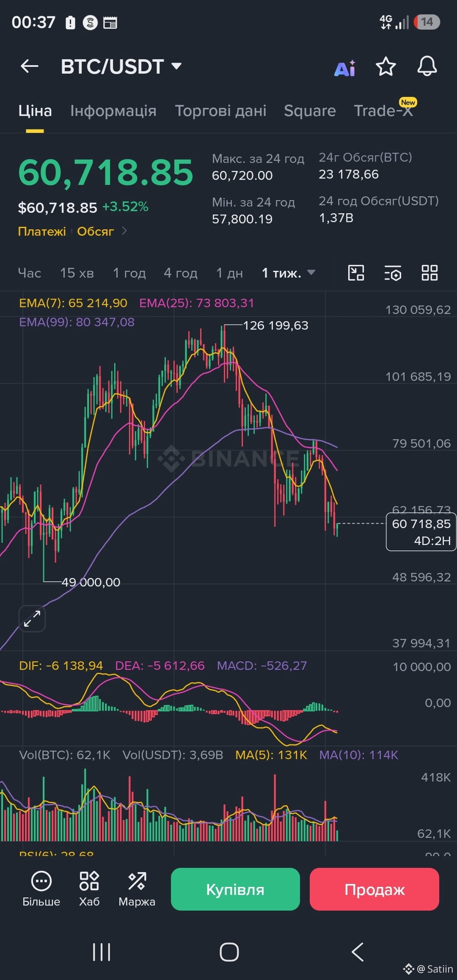Open the Платежі link
This screenshot has width=457, height=980.
42,231
